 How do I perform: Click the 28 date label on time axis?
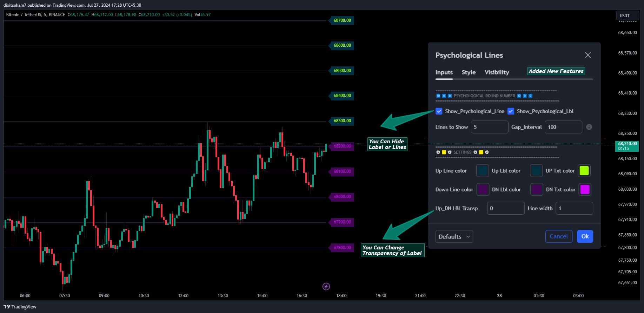point(499,296)
